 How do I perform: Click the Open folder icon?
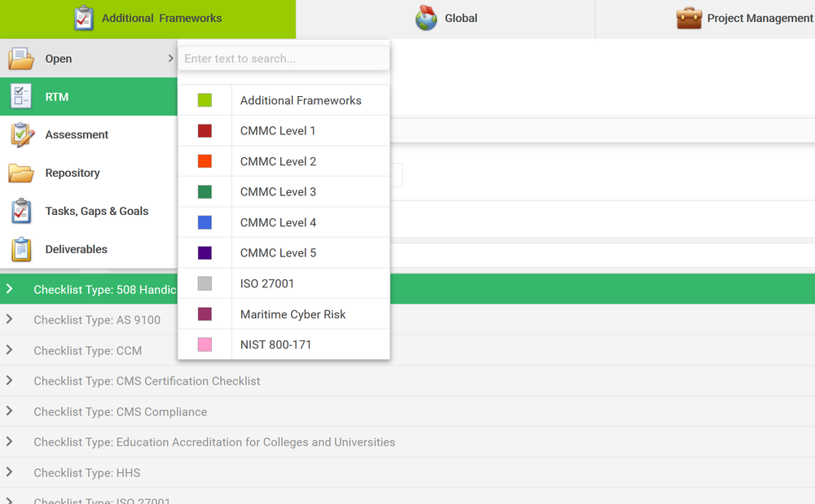point(21,59)
